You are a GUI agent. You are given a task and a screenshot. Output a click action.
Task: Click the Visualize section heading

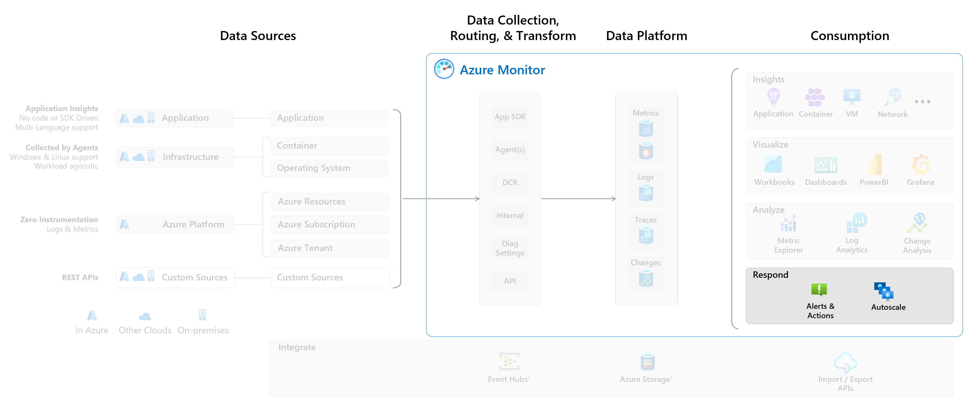(770, 145)
